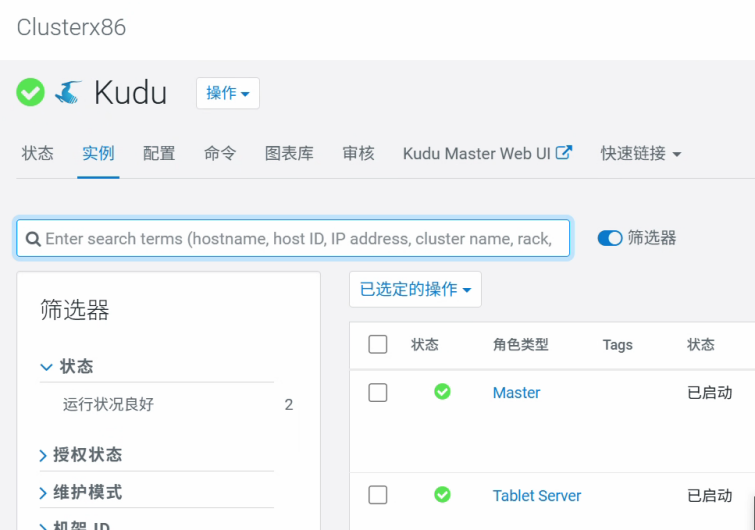Click the 已启动 status in the Tablet Server row

tap(710, 495)
